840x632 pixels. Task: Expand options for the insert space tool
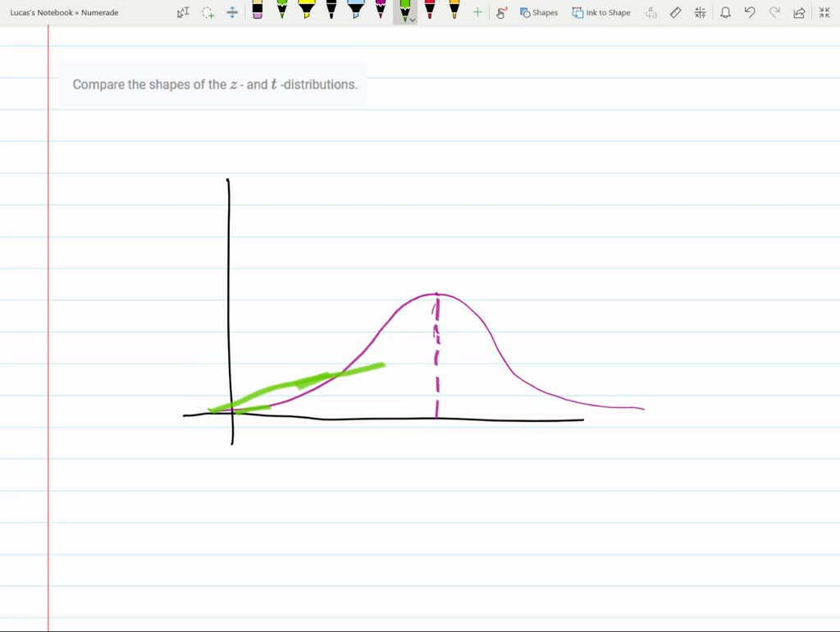click(x=231, y=12)
